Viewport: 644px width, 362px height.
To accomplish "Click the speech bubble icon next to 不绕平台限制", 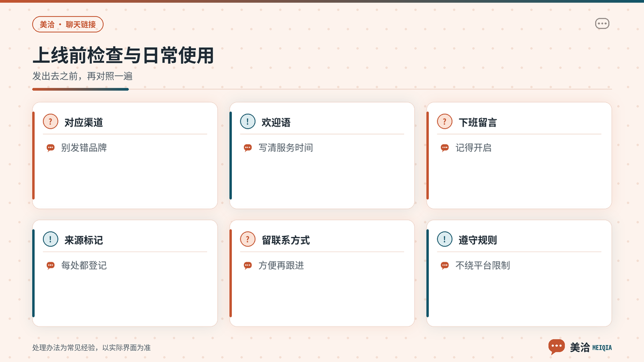I will 444,265.
